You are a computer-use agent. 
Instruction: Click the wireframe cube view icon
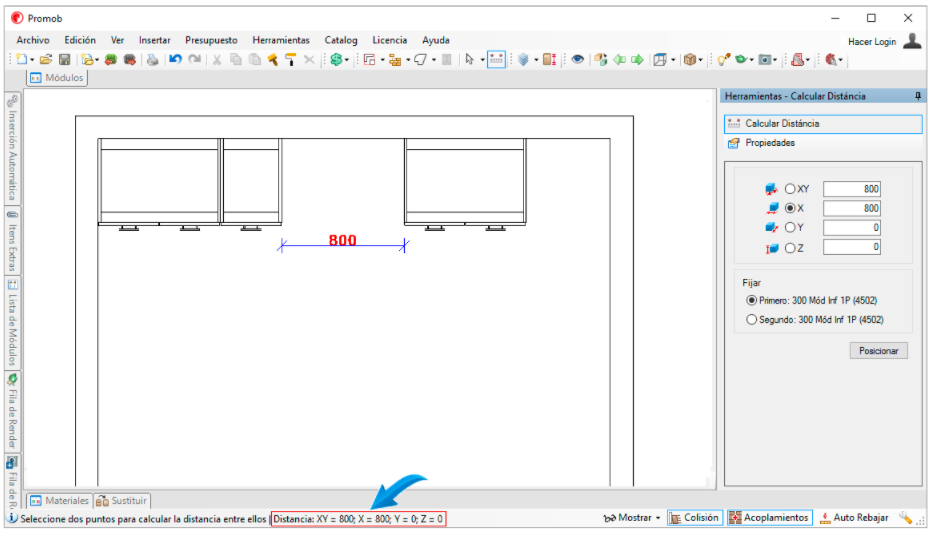point(660,59)
